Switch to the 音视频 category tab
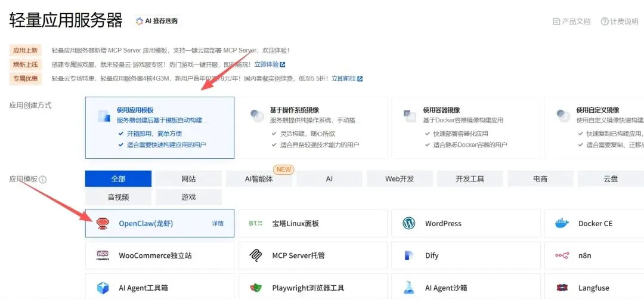644x299 pixels. (x=118, y=197)
